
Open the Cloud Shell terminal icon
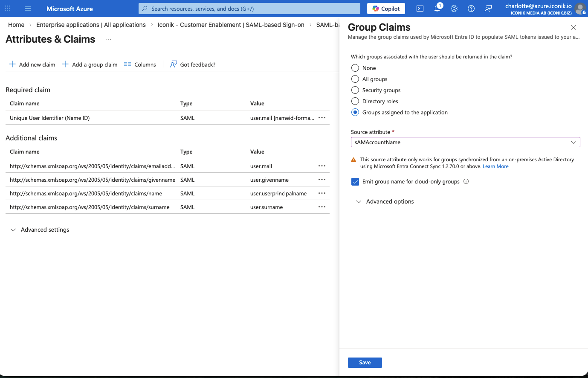(420, 9)
